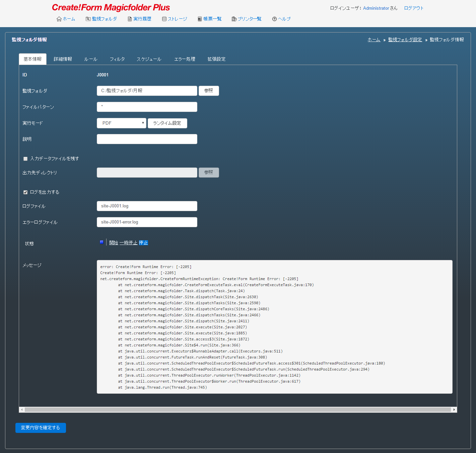Switch to the ルール tab
The image size is (476, 453).
click(x=90, y=59)
